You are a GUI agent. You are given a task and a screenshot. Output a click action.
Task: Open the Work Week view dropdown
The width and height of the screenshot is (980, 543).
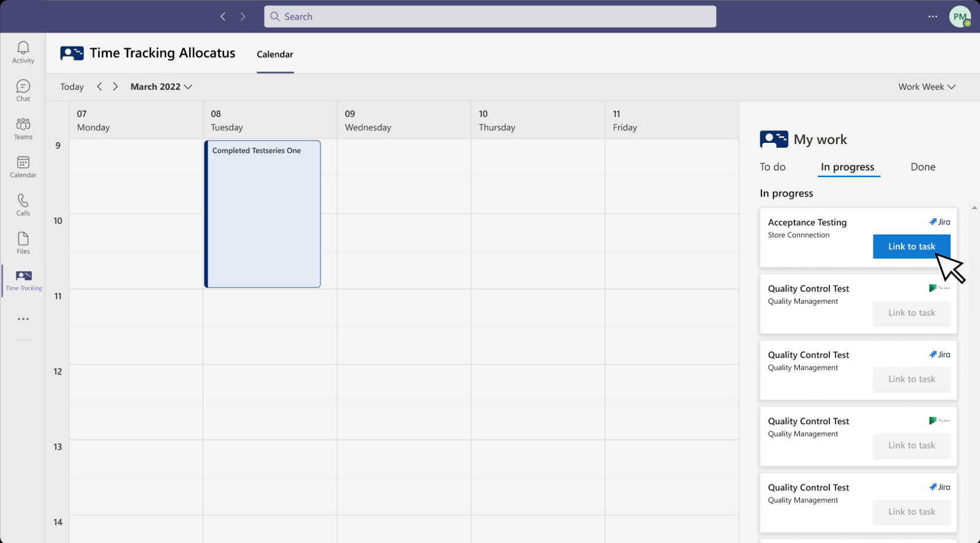point(927,86)
